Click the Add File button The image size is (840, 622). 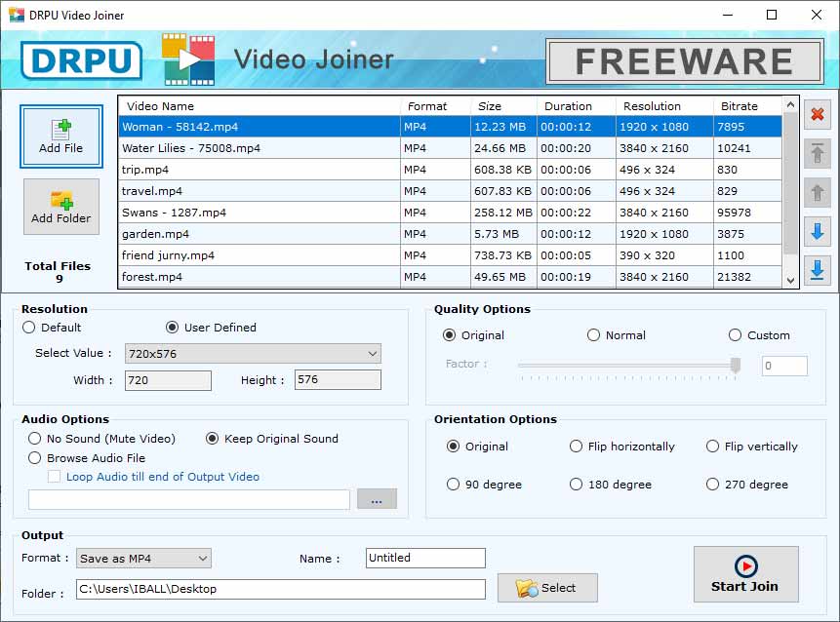click(61, 136)
